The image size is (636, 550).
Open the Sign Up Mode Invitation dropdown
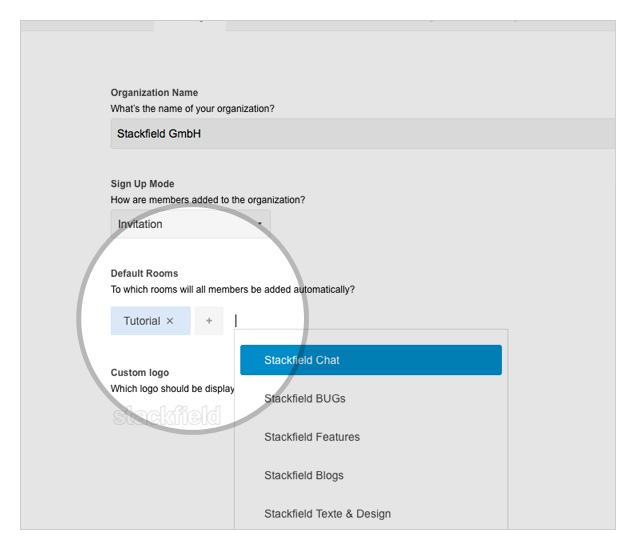coord(191,224)
